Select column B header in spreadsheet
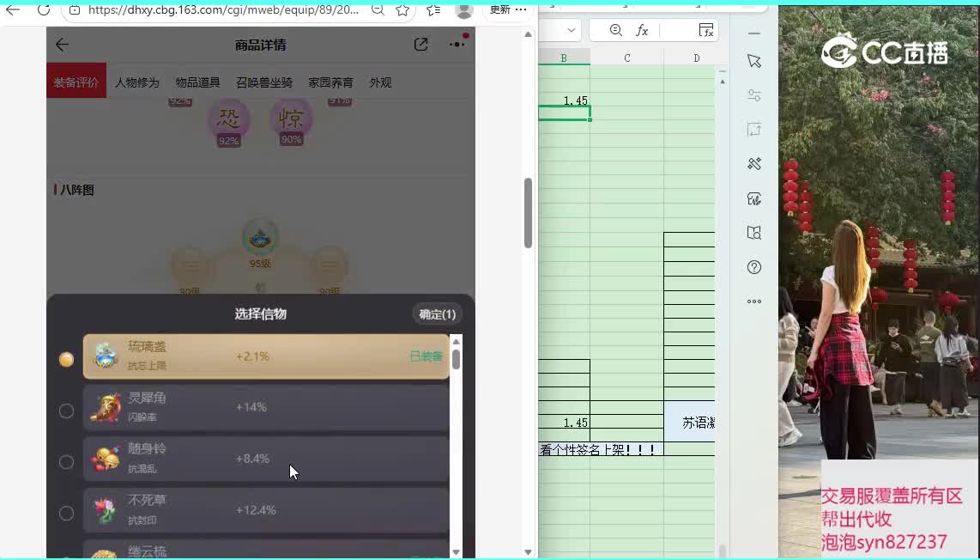The height and width of the screenshot is (560, 980). tap(564, 58)
